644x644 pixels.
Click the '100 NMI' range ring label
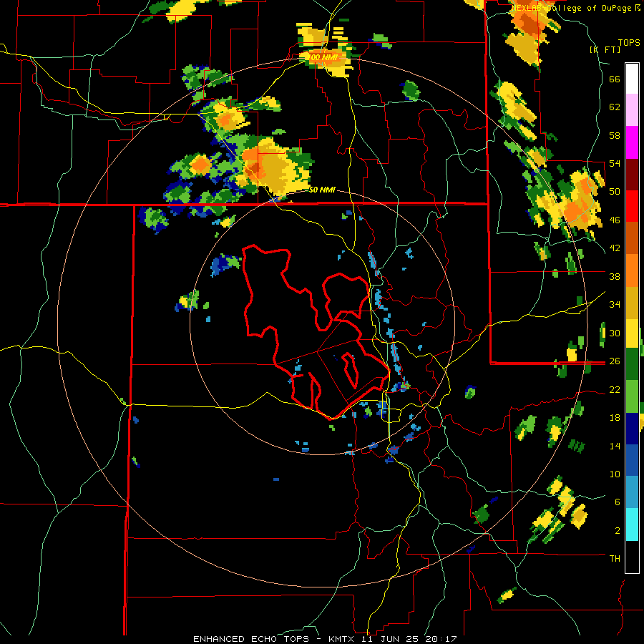coord(324,57)
